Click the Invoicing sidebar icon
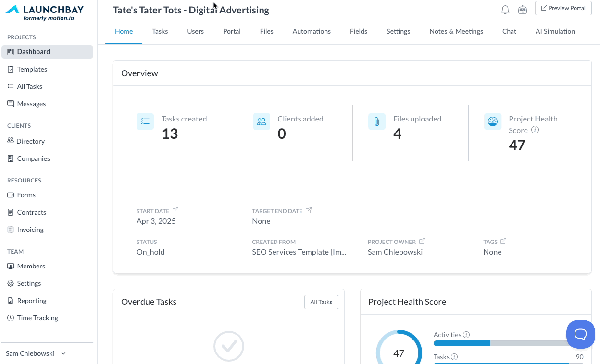Screen dimensions: 600x364 (x=11, y=230)
